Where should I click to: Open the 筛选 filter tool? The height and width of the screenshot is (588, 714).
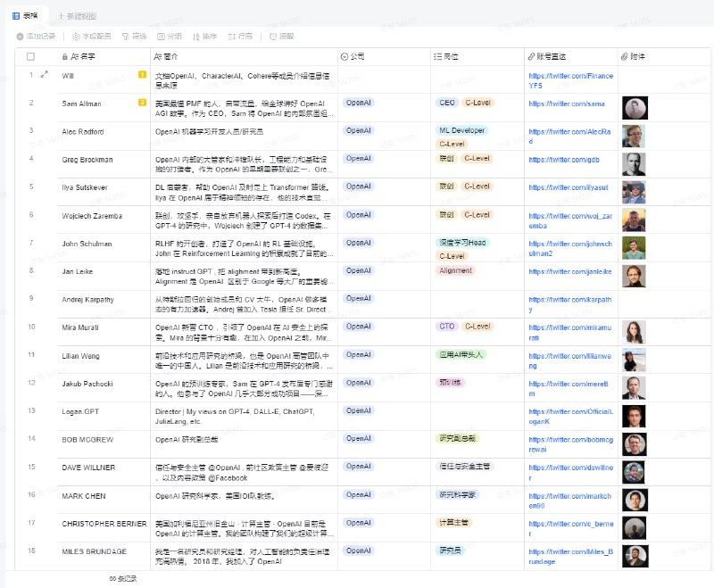pyautogui.click(x=134, y=37)
